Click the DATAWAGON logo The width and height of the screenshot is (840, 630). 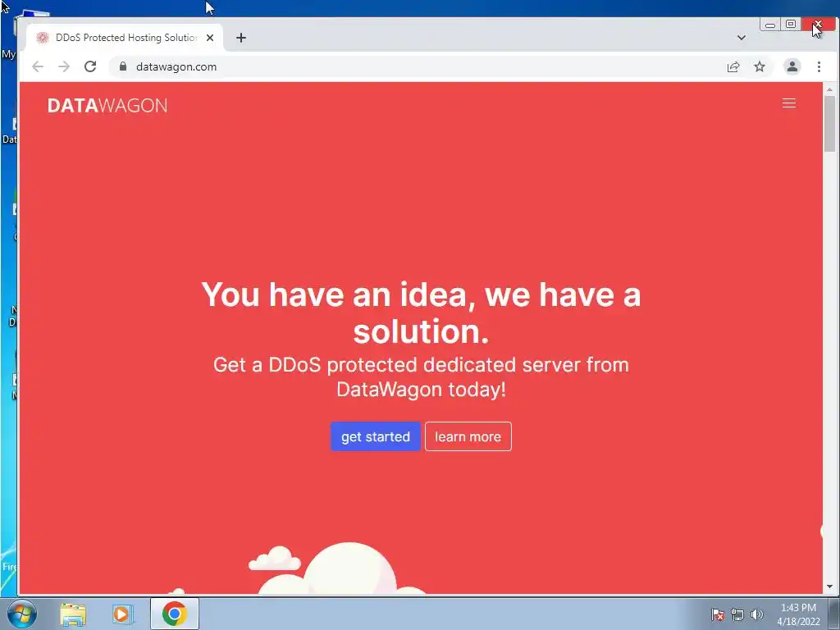[107, 106]
